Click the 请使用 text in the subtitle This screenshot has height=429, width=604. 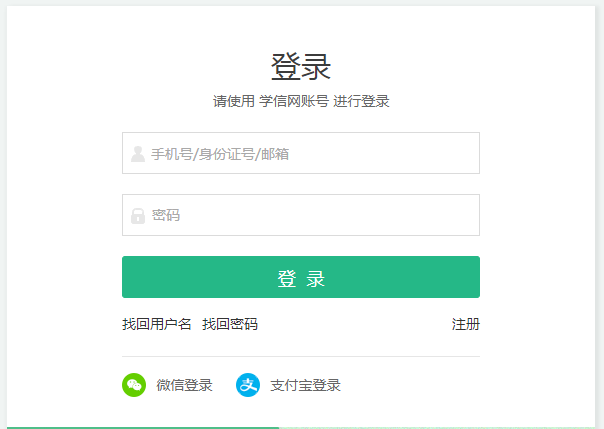[234, 101]
